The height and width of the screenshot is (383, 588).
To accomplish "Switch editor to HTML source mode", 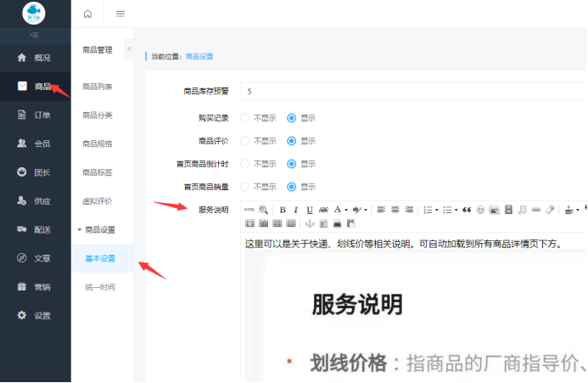I will tap(249, 209).
